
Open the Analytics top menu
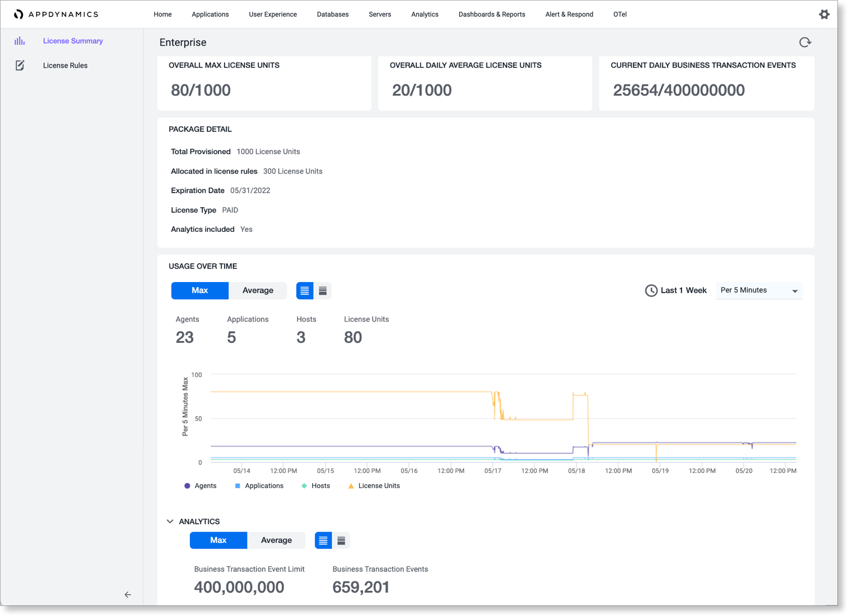(425, 15)
